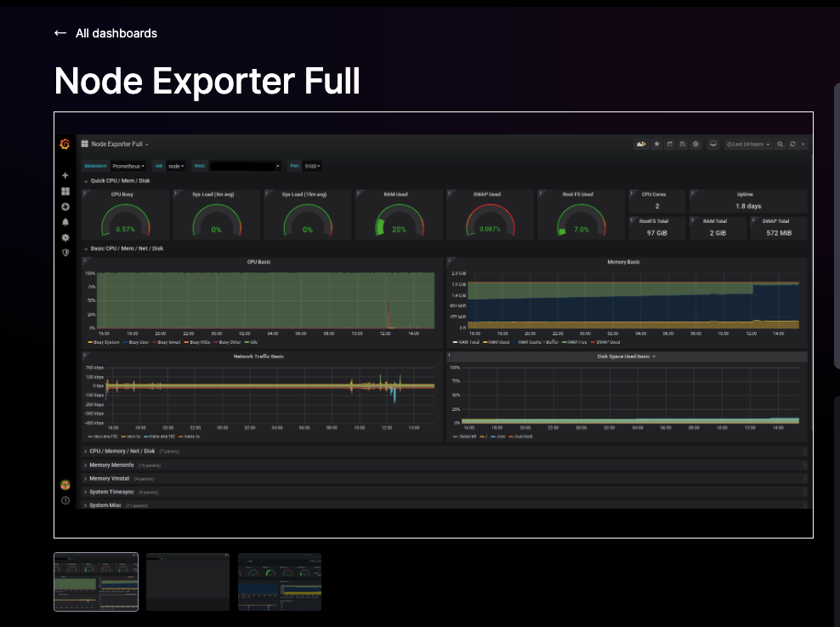Click the plus Create icon in sidebar
The height and width of the screenshot is (627, 840).
[x=65, y=175]
